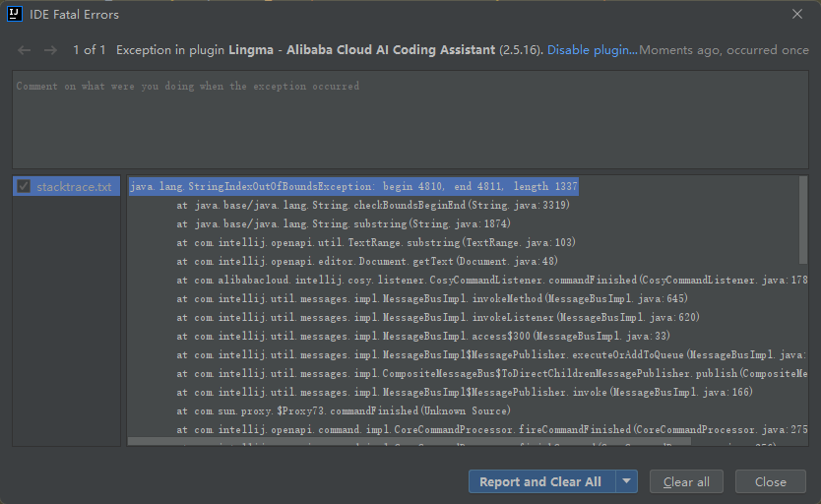Screen dimensions: 821x504
Task: Toggle the stacktrace.txt attachment checkbox
Action: point(24,186)
